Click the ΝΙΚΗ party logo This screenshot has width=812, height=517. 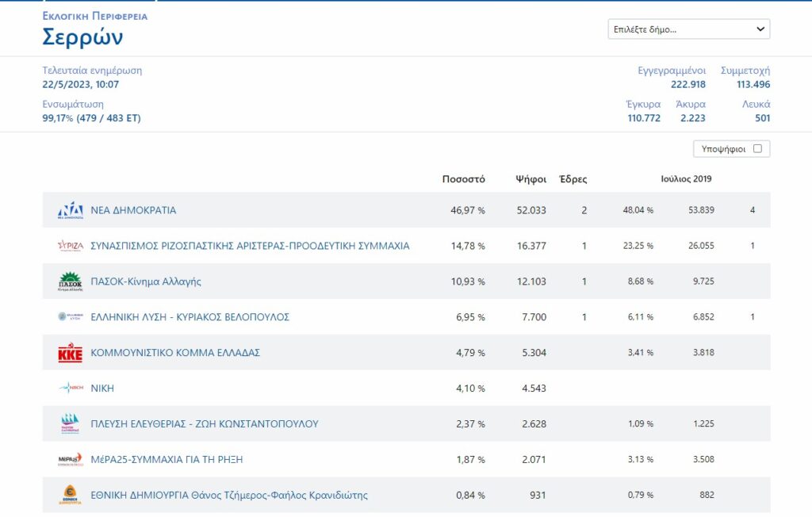click(x=70, y=389)
